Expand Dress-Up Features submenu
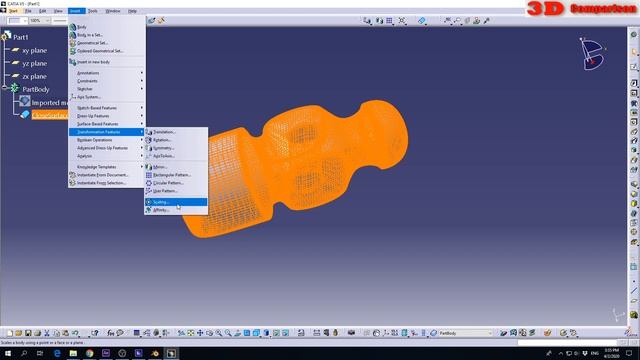Screen dimensions: 640x360 click(x=107, y=116)
